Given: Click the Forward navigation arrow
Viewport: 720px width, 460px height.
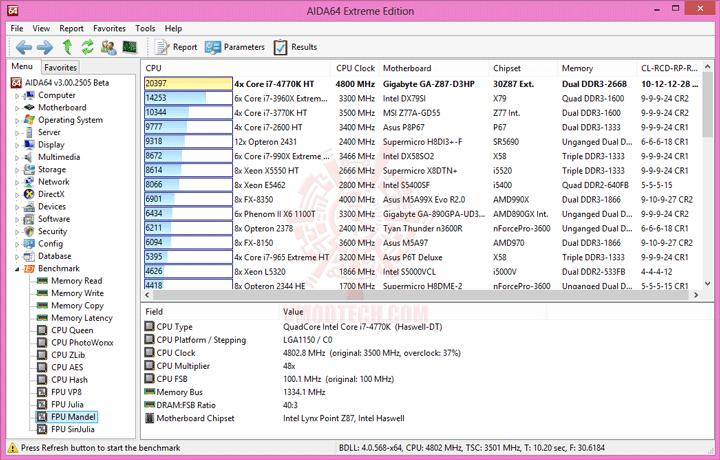Looking at the screenshot, I should [45, 47].
